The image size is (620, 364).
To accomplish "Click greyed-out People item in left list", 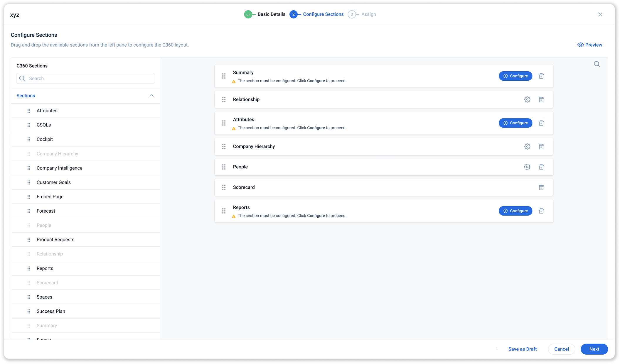I will [85, 225].
